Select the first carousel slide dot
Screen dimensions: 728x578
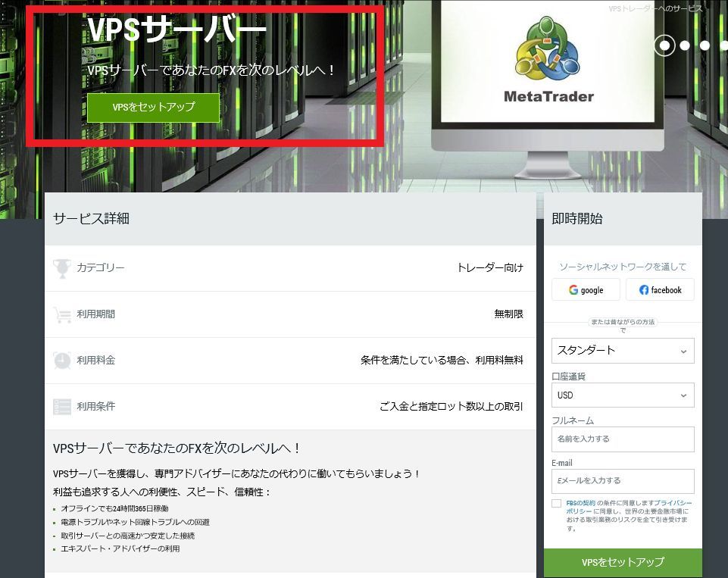tap(665, 45)
